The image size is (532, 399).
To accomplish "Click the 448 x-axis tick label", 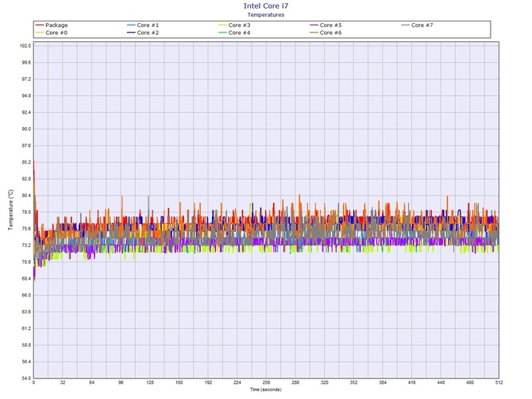I will pyautogui.click(x=441, y=382).
